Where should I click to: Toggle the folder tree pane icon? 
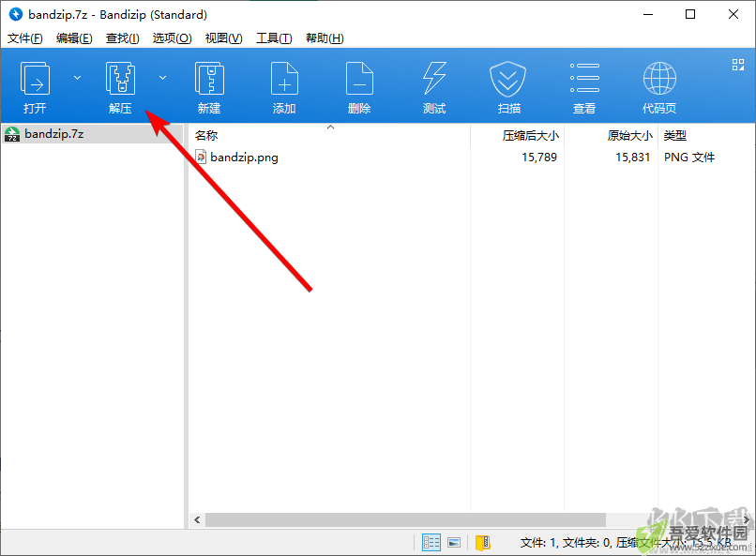(x=483, y=543)
